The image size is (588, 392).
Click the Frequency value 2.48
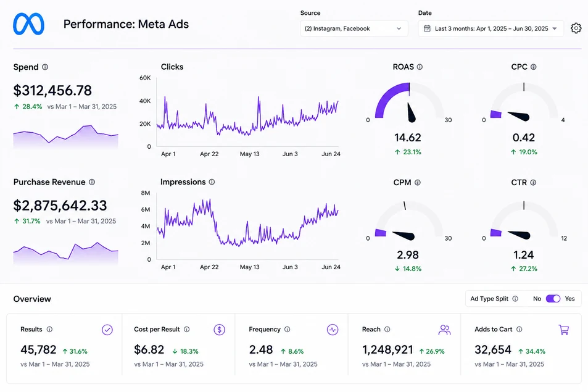[x=260, y=349]
